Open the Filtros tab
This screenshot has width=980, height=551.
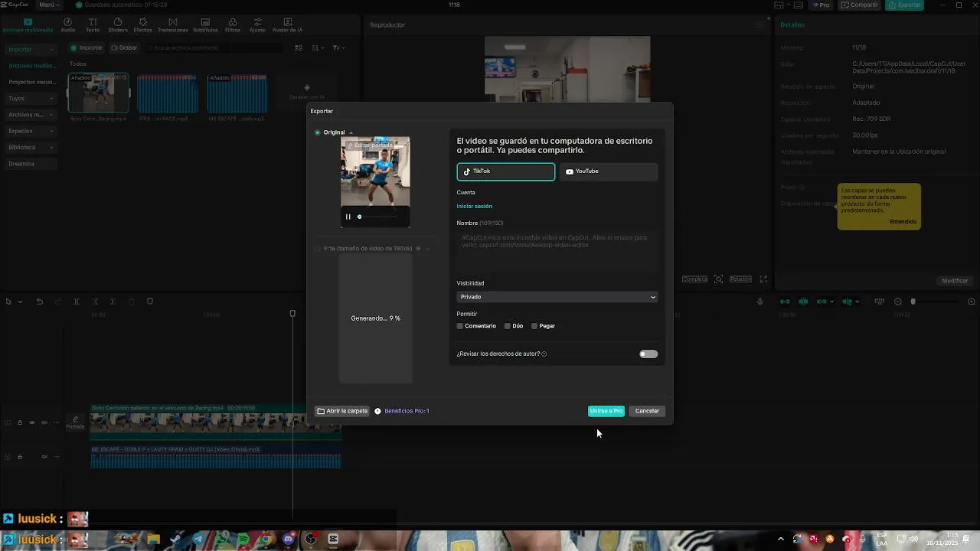[233, 25]
